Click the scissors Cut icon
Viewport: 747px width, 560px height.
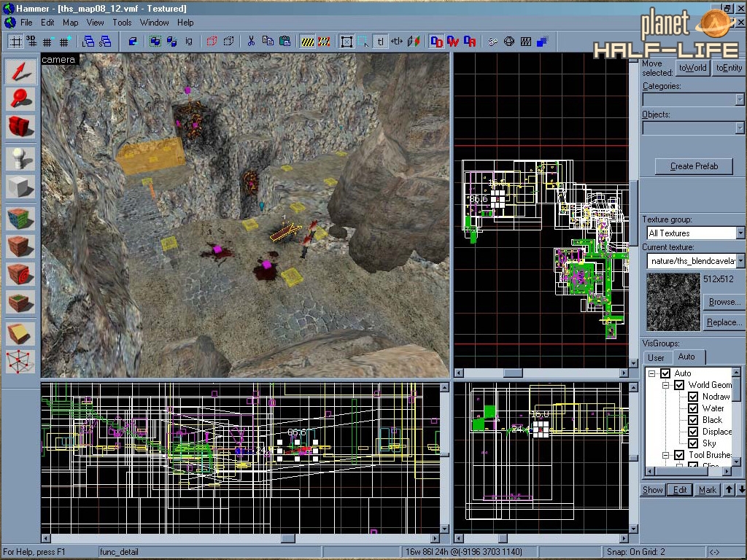click(x=251, y=42)
